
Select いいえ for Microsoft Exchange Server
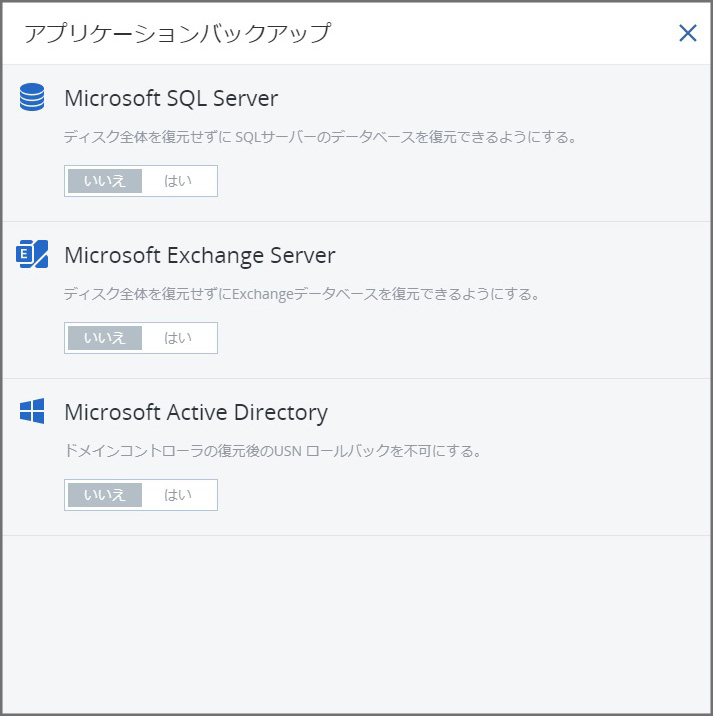105,338
